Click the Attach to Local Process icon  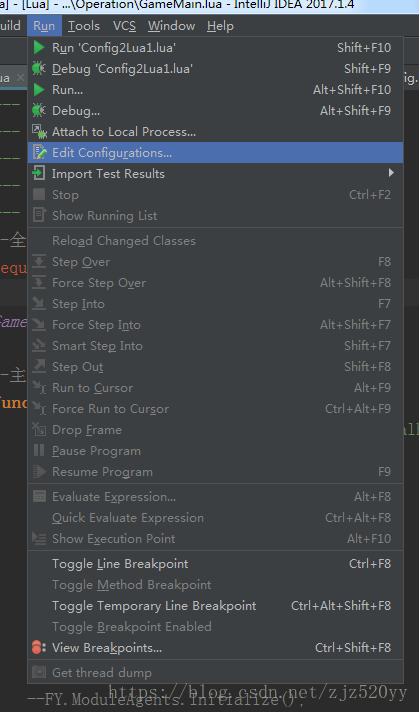tap(39, 132)
